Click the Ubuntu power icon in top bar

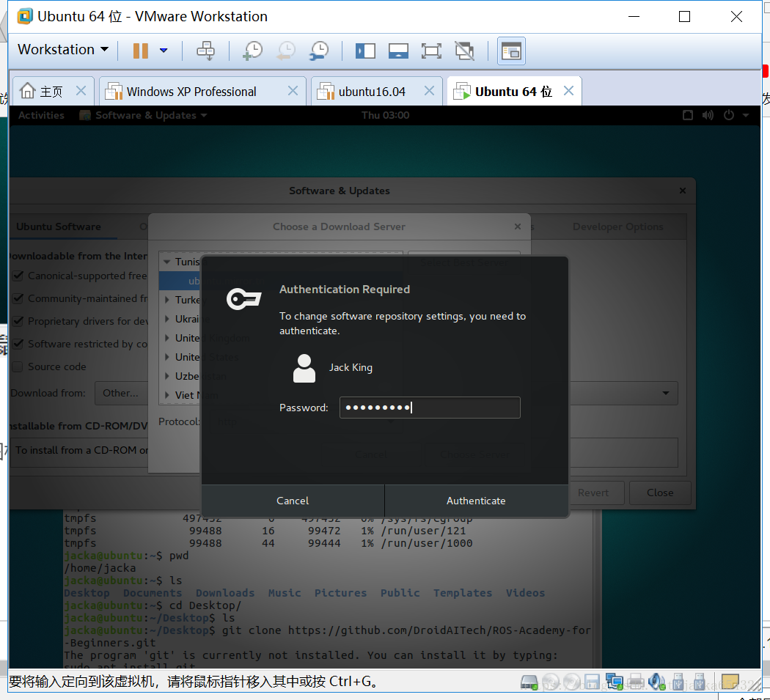click(729, 115)
